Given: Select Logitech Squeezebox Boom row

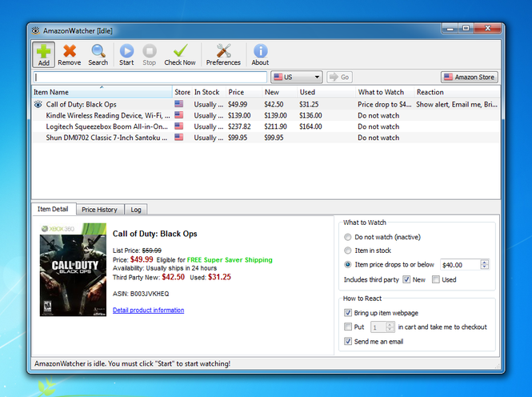Looking at the screenshot, I should (266, 126).
